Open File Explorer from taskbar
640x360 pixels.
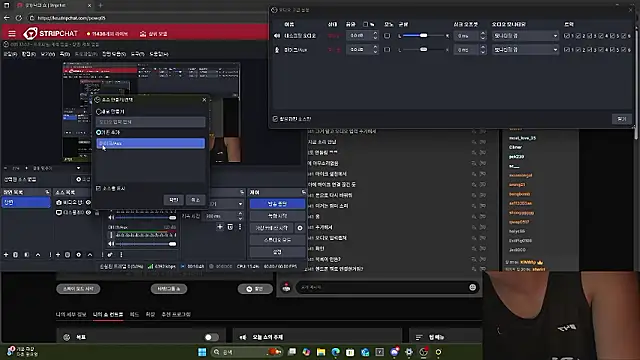pyautogui.click(x=321, y=352)
